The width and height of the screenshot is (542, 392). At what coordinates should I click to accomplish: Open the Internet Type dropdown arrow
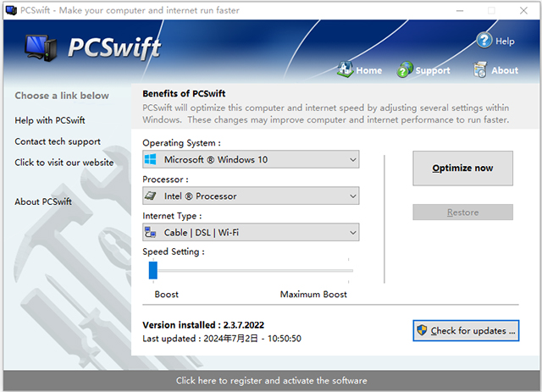352,232
